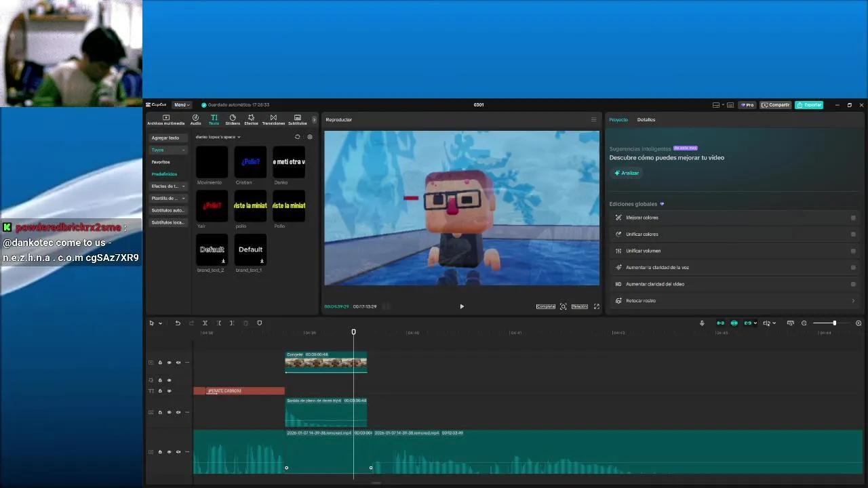Image resolution: width=868 pixels, height=488 pixels.
Task: Click the Exportar button
Action: [x=809, y=105]
